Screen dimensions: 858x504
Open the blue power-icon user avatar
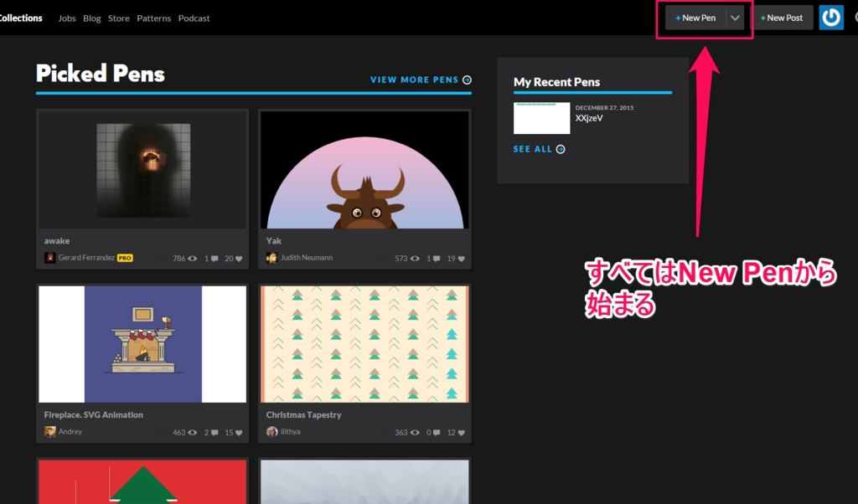click(x=831, y=18)
